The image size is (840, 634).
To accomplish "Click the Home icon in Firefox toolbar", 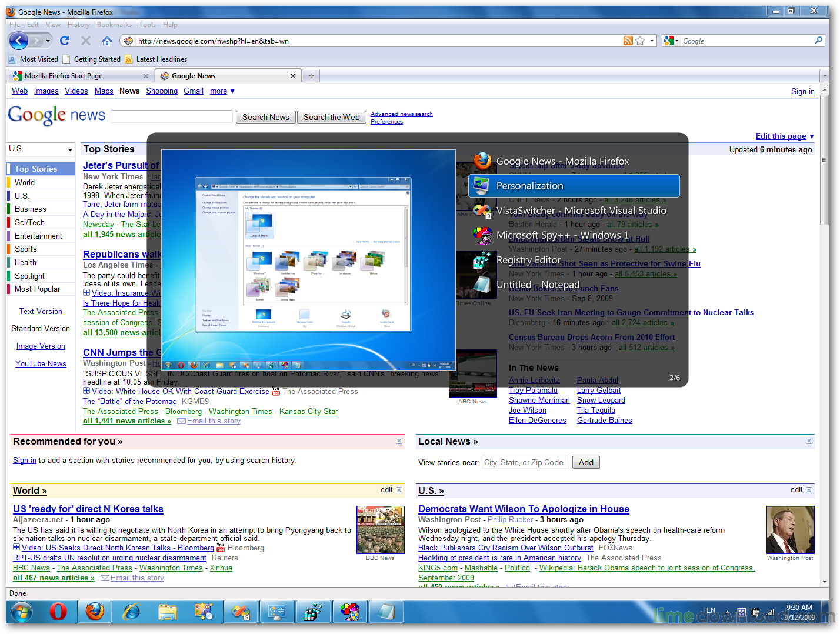I will tap(107, 41).
